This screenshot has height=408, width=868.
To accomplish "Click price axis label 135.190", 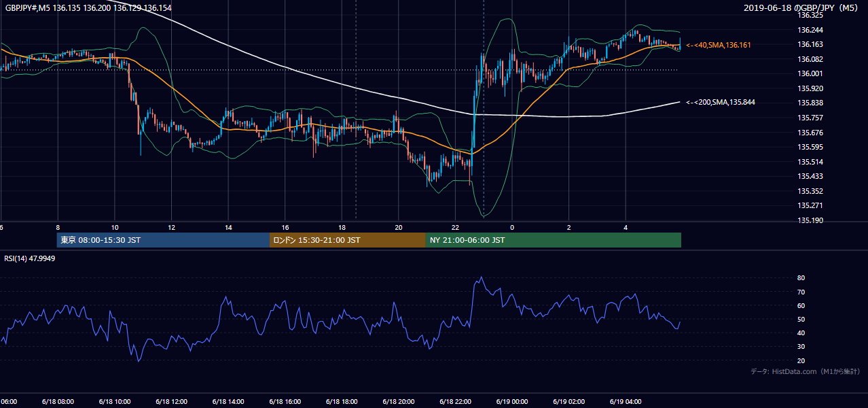I will click(810, 220).
